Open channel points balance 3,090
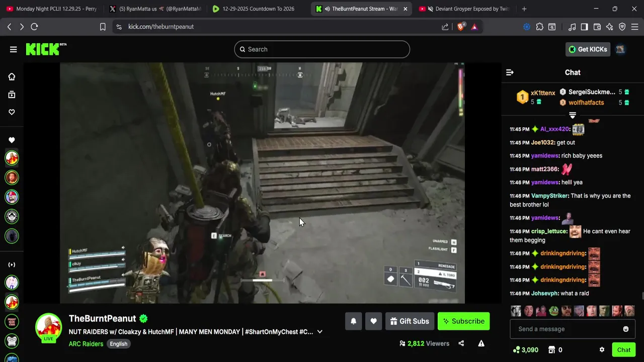 point(525,350)
